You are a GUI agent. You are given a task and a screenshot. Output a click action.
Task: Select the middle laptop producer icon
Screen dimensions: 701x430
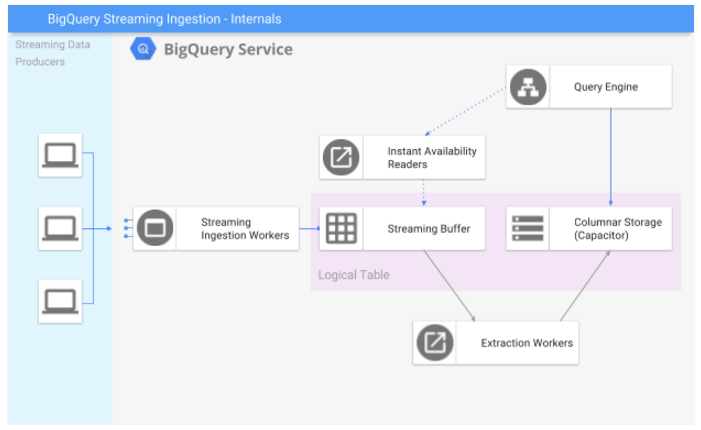[60, 228]
